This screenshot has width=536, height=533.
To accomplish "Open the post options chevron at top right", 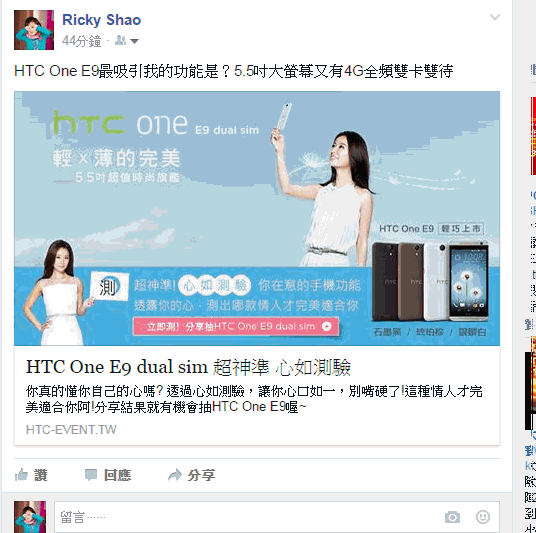I will [x=495, y=17].
